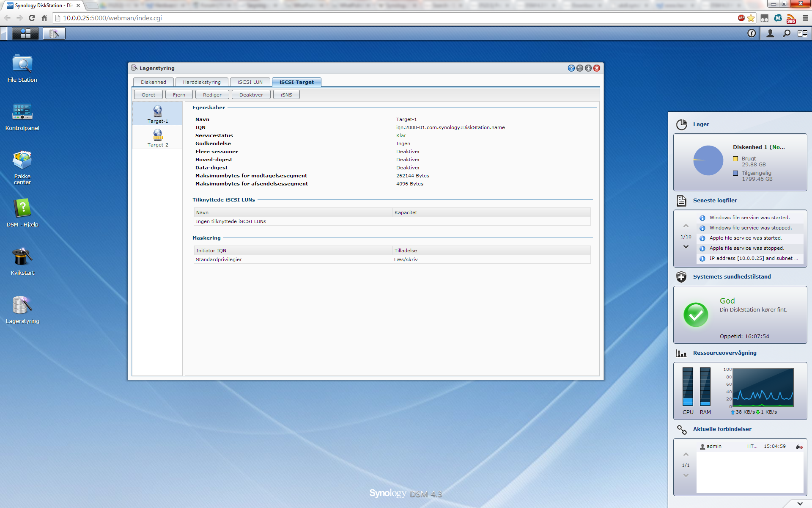Open DSM info icon in top bar
Viewport: 812px width, 508px height.
pos(752,33)
